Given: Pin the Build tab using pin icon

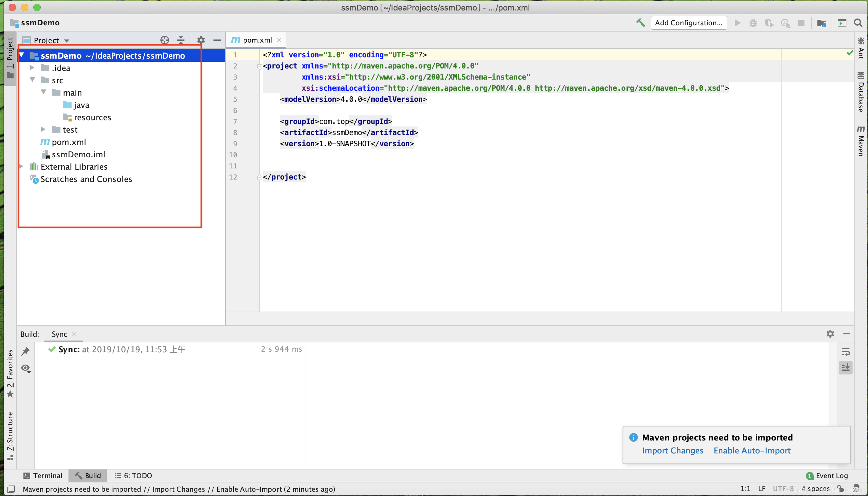Looking at the screenshot, I should pos(26,351).
